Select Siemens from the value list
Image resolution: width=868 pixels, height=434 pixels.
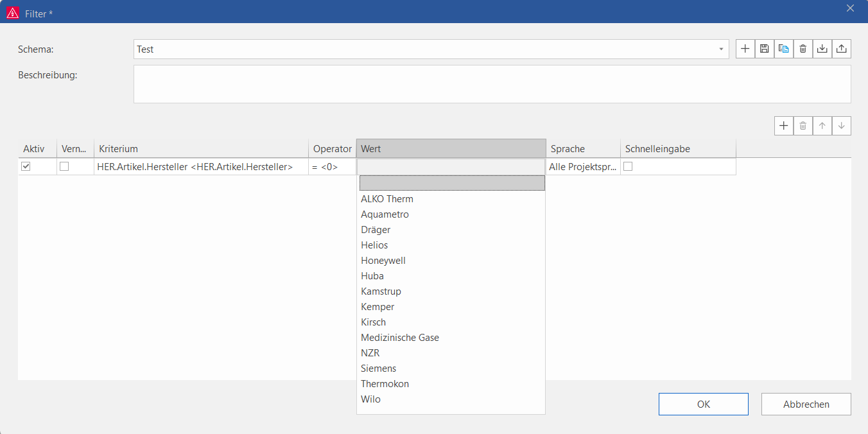coord(379,369)
